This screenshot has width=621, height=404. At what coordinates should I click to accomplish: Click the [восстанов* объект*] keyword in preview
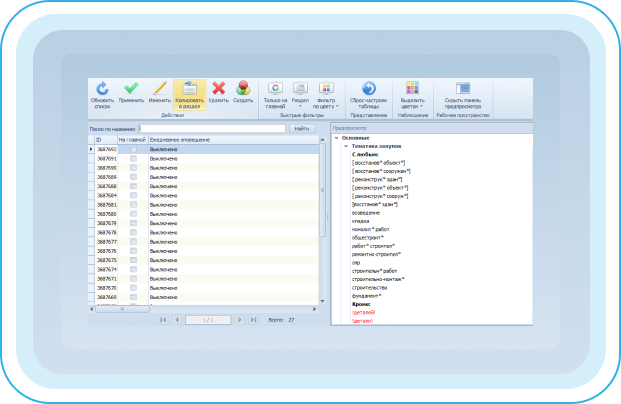click(378, 163)
